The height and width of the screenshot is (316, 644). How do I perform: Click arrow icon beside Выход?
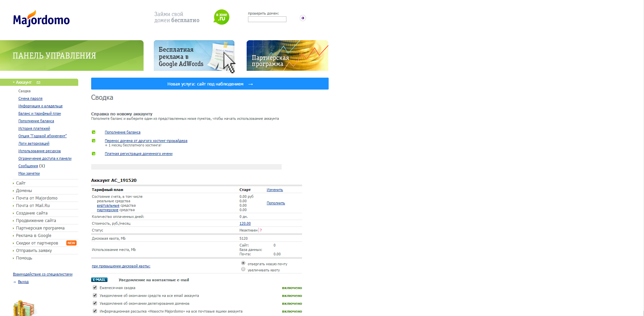click(15, 282)
